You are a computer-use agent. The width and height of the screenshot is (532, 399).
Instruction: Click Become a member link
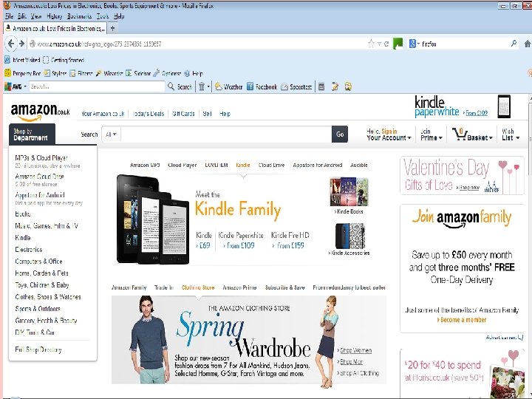[463, 320]
